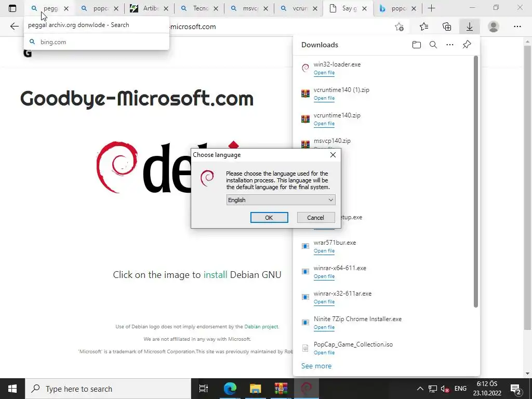Image resolution: width=532 pixels, height=399 pixels.
Task: Click the taskbar clock and date
Action: [487, 389]
